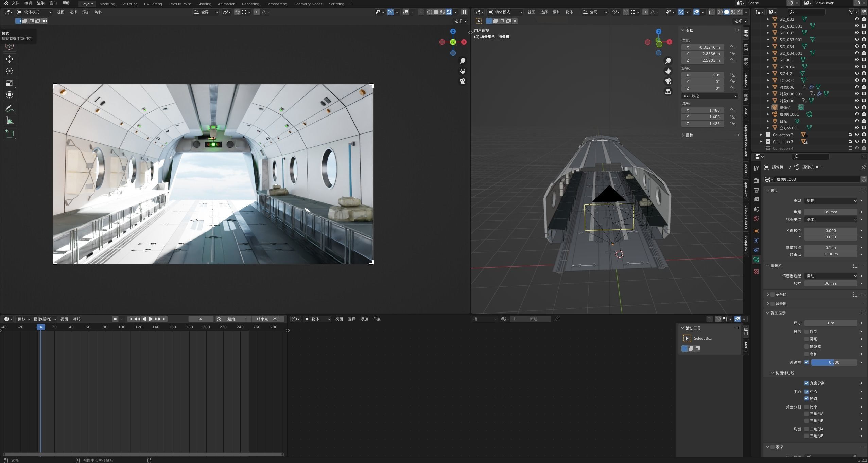Pin the node editor material

point(556,319)
